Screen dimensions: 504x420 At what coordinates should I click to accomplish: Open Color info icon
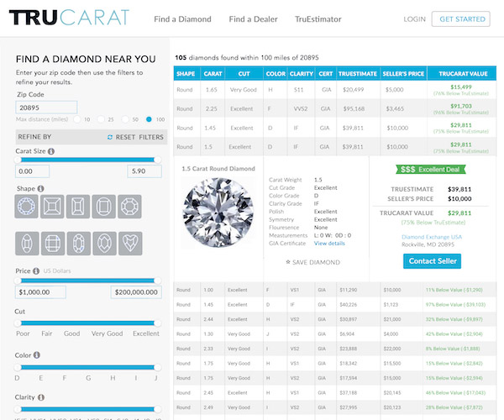tap(37, 355)
